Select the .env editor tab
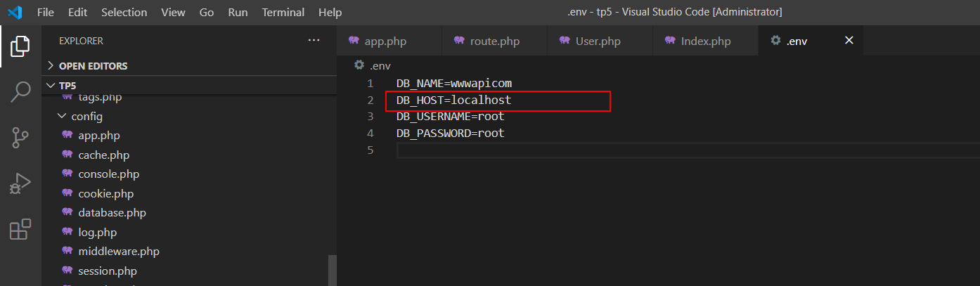This screenshot has width=980, height=286. pos(811,41)
